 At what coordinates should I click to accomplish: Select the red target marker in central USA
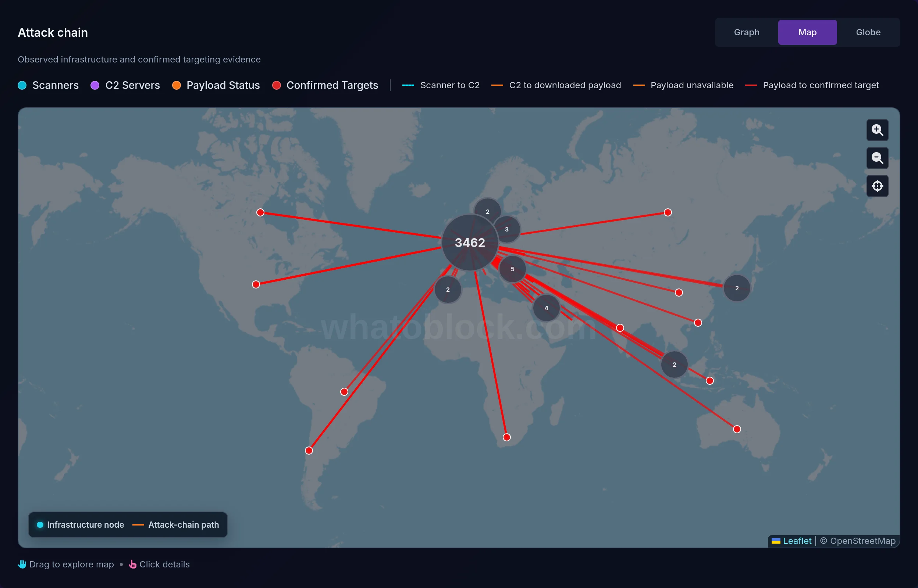coord(256,285)
